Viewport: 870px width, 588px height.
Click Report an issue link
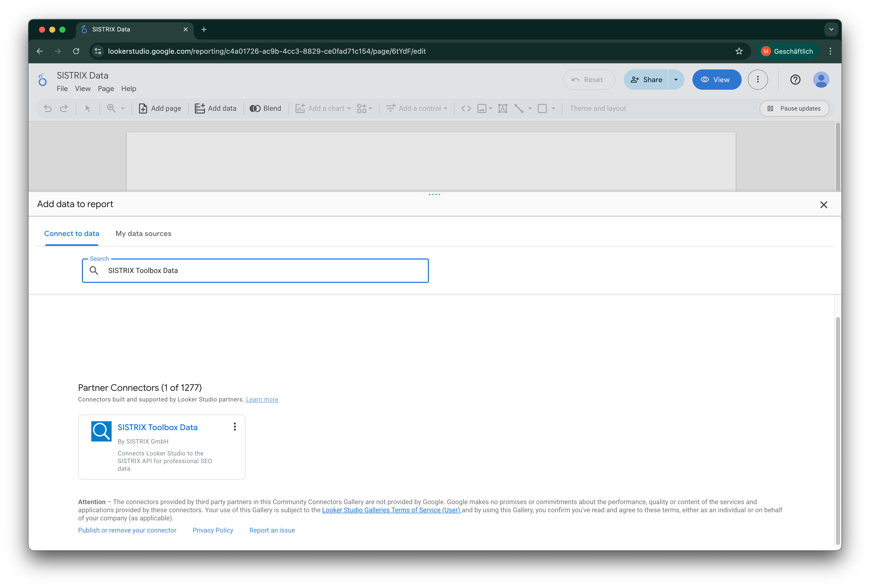[272, 530]
